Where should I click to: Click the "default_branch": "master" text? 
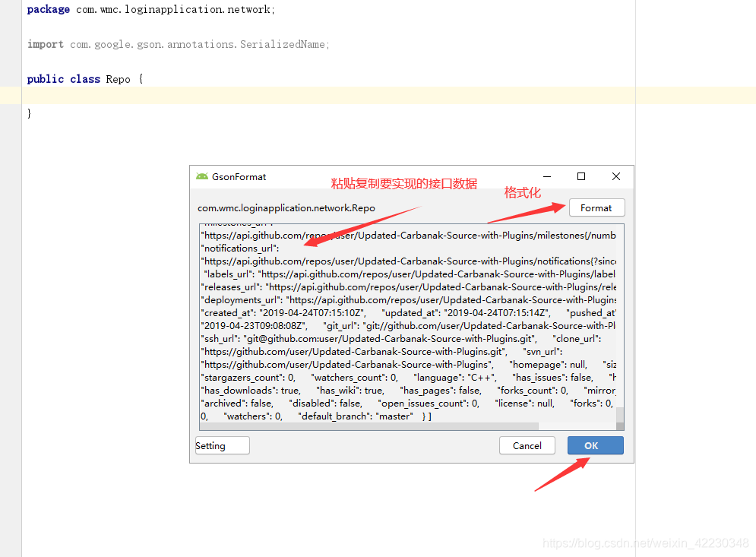point(356,416)
